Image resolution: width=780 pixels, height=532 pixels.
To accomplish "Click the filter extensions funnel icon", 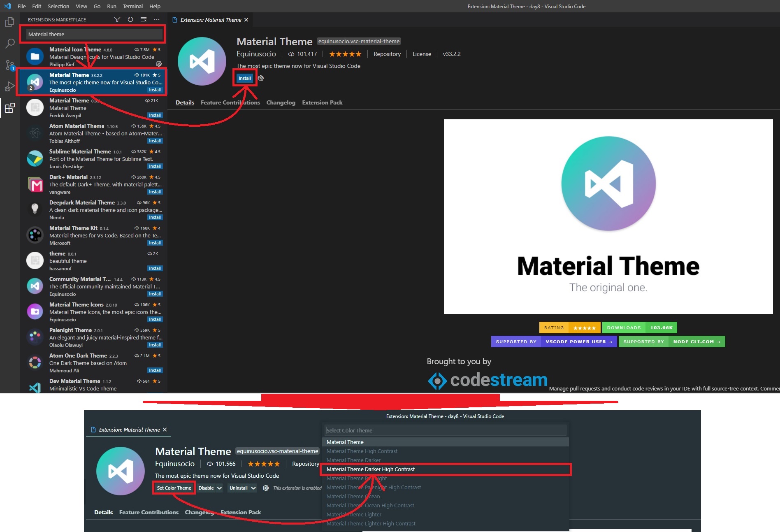I will [x=117, y=19].
